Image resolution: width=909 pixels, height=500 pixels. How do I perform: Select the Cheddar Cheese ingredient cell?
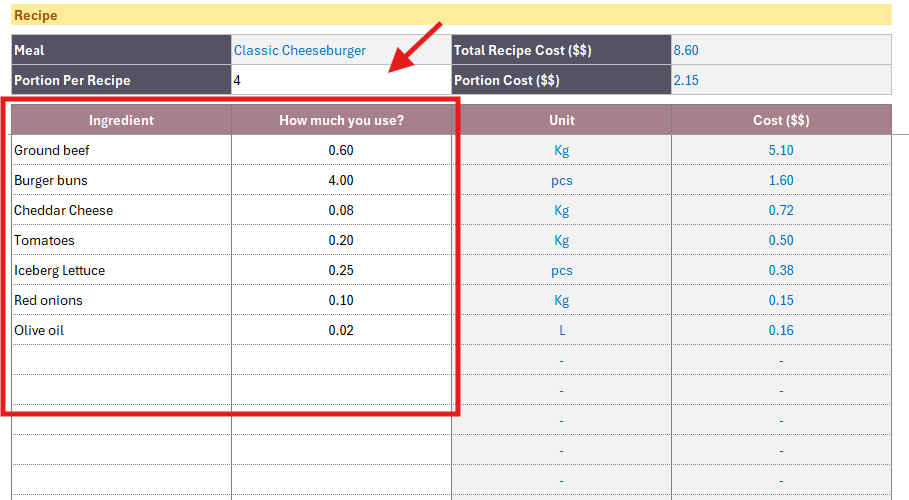coord(121,210)
